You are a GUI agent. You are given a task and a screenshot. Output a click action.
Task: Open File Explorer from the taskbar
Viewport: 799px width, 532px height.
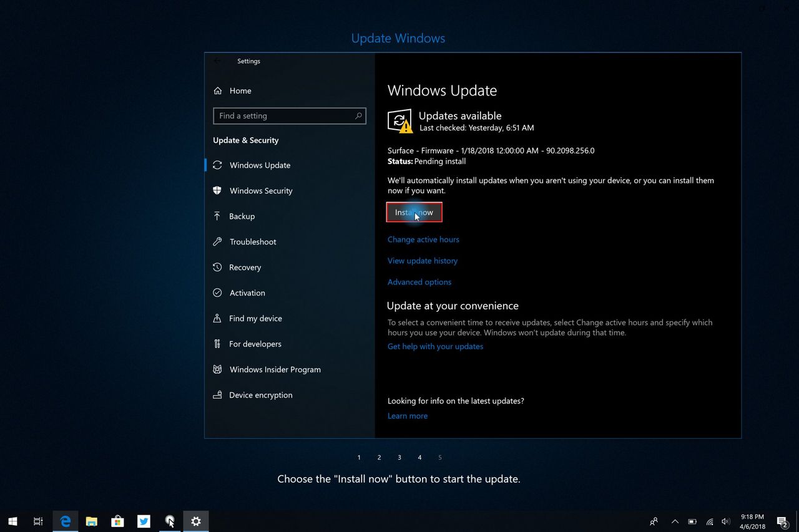point(91,521)
